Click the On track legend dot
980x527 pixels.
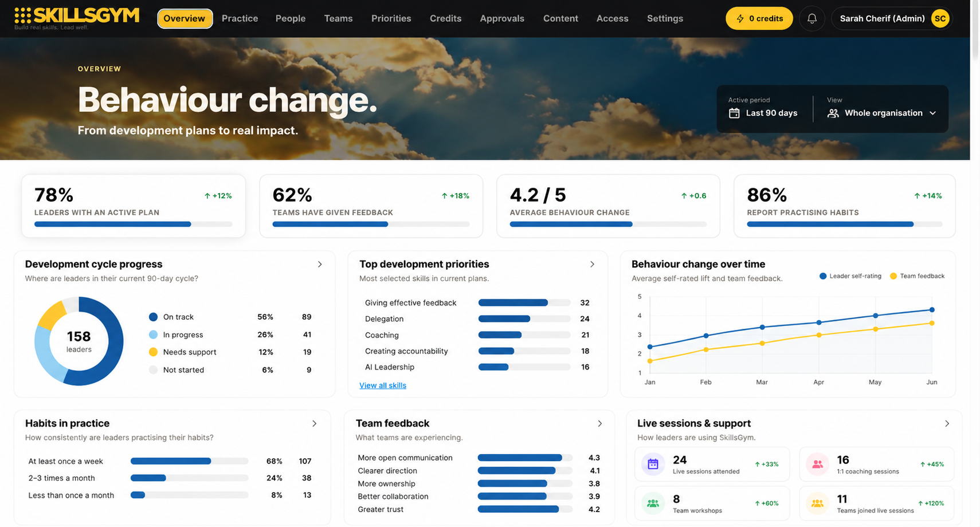(153, 317)
